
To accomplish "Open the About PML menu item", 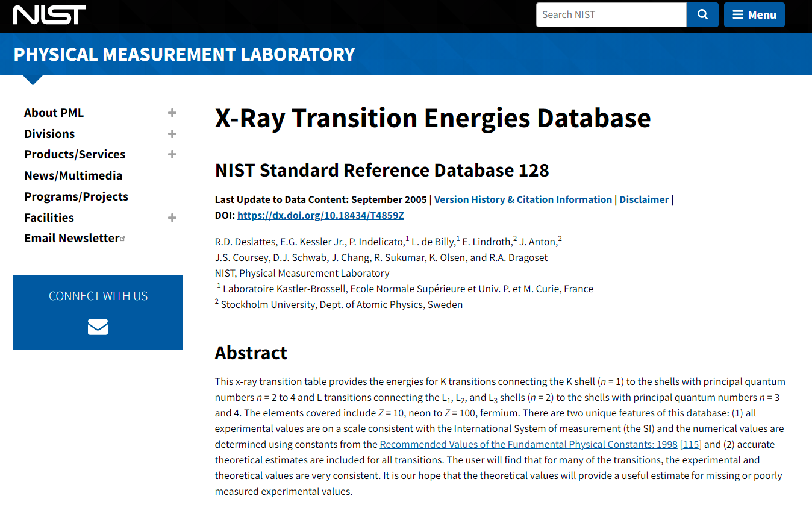I will pyautogui.click(x=54, y=113).
